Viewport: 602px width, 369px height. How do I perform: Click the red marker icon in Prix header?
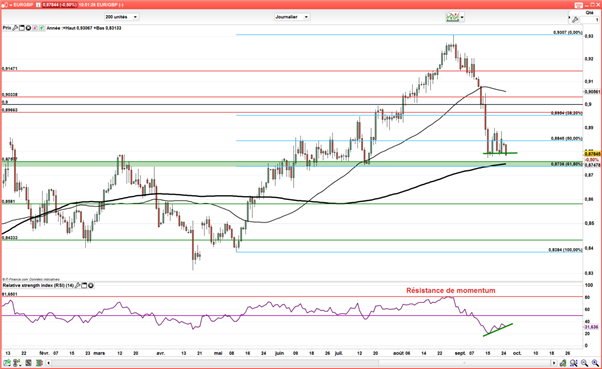point(35,28)
